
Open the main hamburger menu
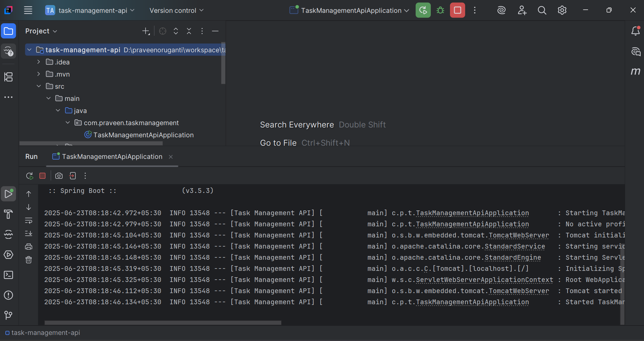(x=28, y=10)
